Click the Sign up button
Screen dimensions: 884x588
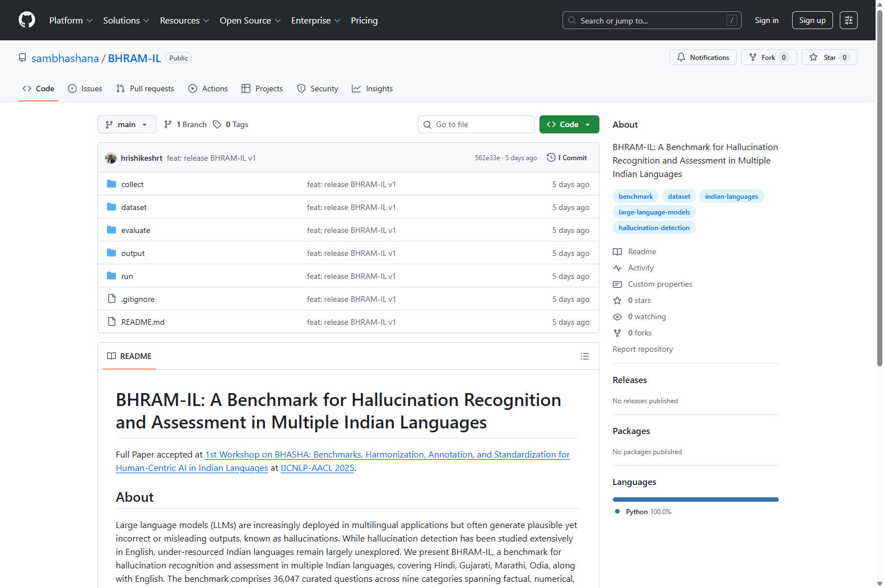point(812,20)
